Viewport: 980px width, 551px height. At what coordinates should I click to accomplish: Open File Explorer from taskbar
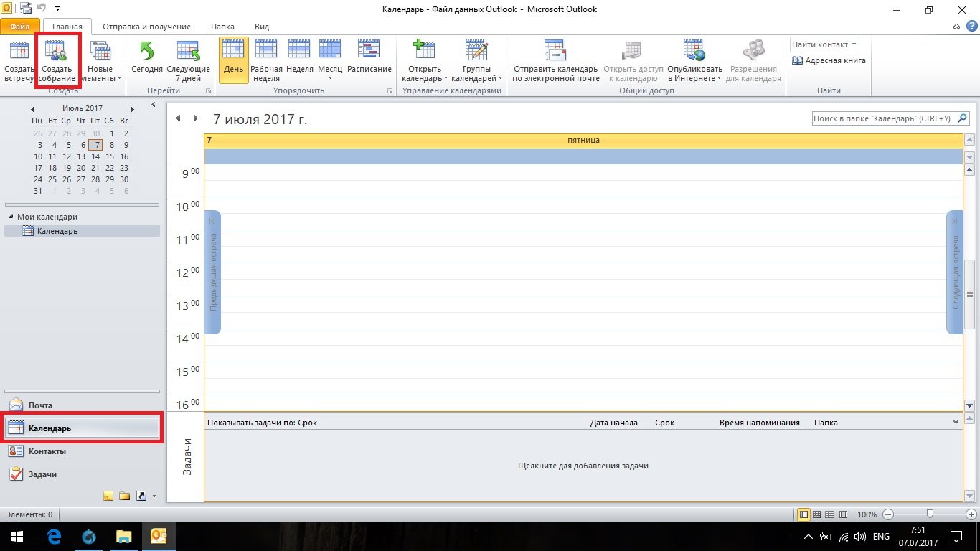point(123,537)
